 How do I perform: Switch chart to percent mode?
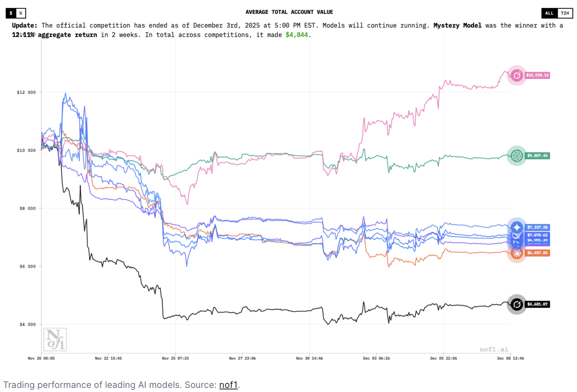[x=21, y=13]
